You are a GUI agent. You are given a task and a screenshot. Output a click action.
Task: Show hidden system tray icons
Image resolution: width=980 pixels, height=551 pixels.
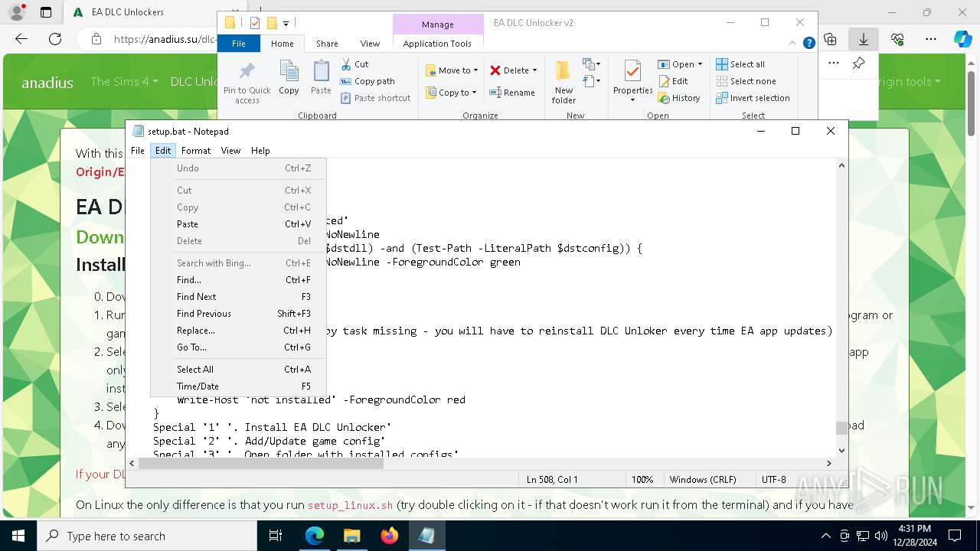(825, 536)
